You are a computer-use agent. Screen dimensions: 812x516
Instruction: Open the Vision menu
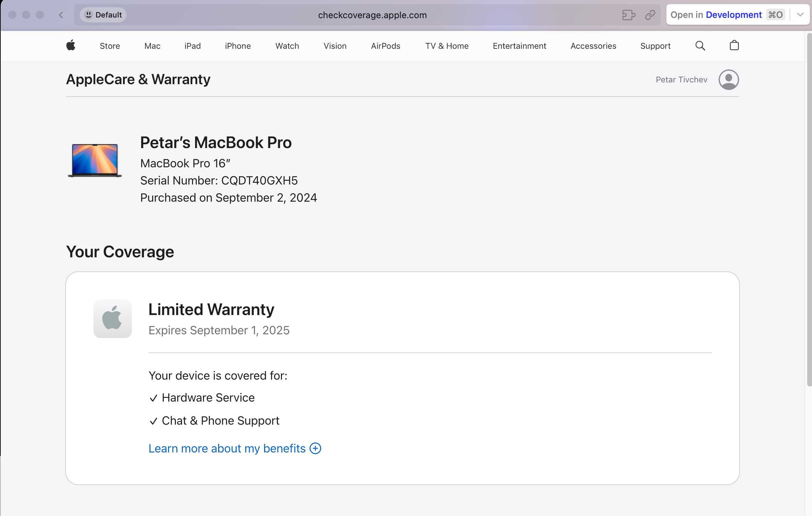tap(335, 46)
